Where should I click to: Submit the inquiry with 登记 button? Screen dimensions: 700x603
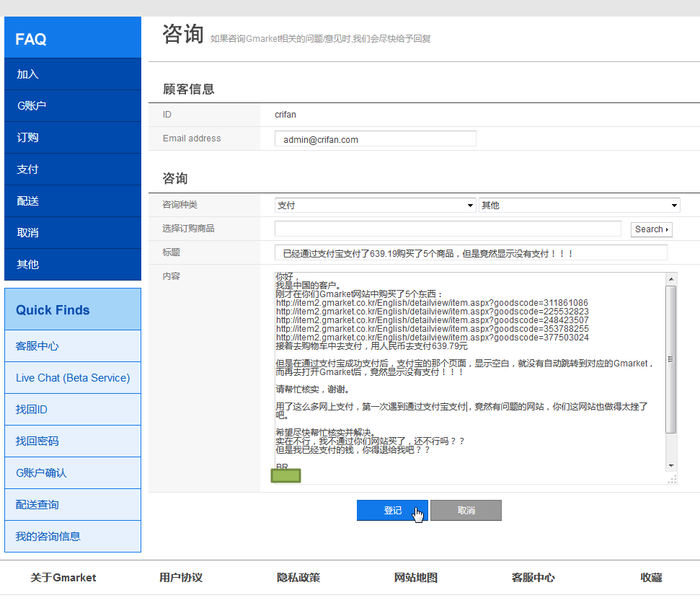tap(392, 510)
